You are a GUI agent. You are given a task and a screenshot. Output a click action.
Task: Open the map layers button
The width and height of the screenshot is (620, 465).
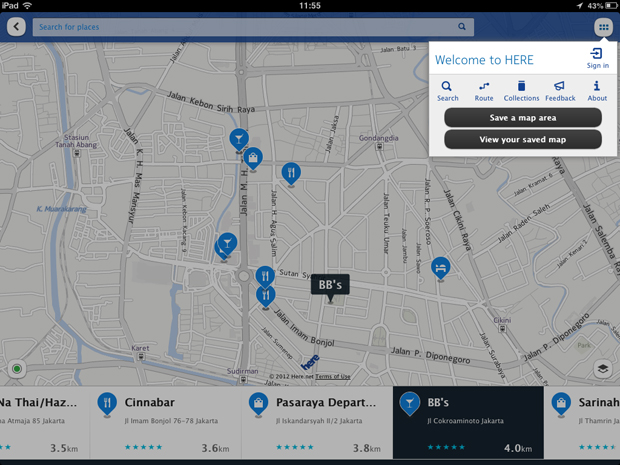(x=603, y=369)
